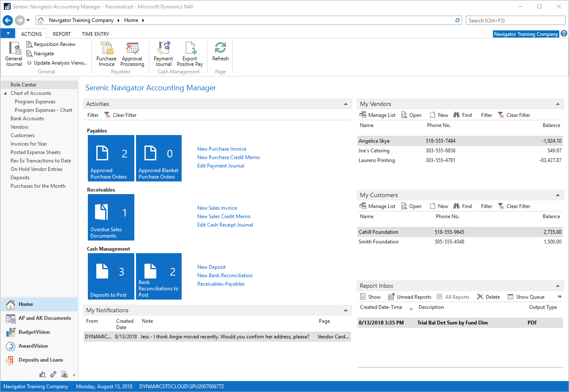
Task: Click Navigator Training Company company button
Action: (526, 34)
